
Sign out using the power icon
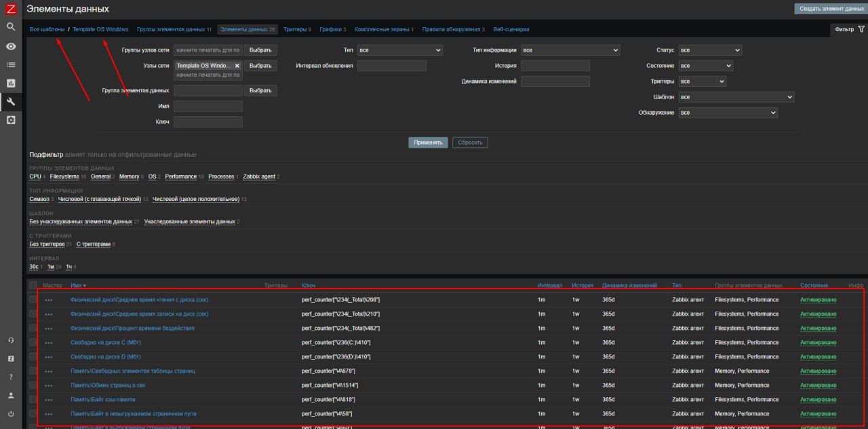click(x=11, y=413)
